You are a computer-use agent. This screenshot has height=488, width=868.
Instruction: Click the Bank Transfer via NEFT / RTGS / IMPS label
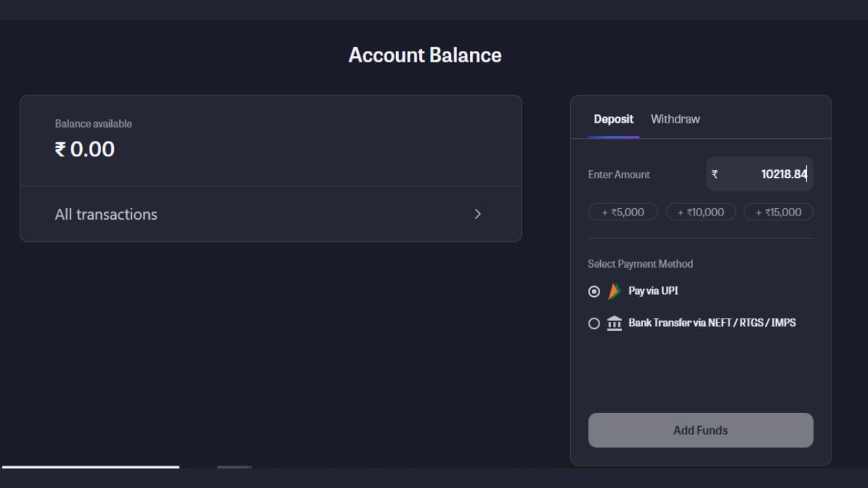click(711, 323)
